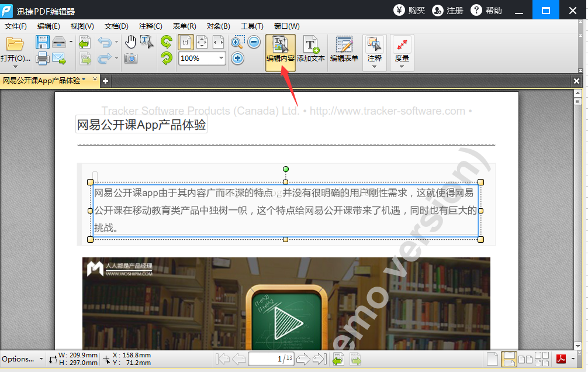Rotate page with the lower green arrow
The width and height of the screenshot is (588, 372).
(x=167, y=58)
